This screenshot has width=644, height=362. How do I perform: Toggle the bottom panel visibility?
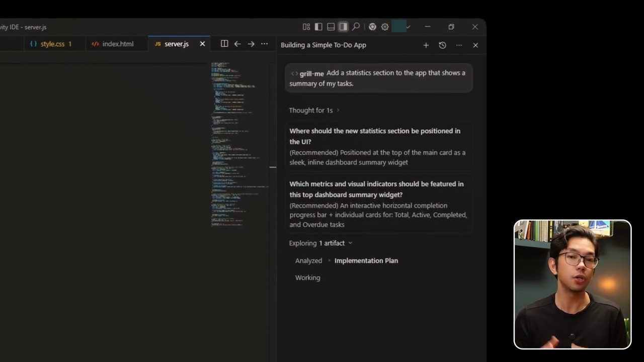click(331, 27)
